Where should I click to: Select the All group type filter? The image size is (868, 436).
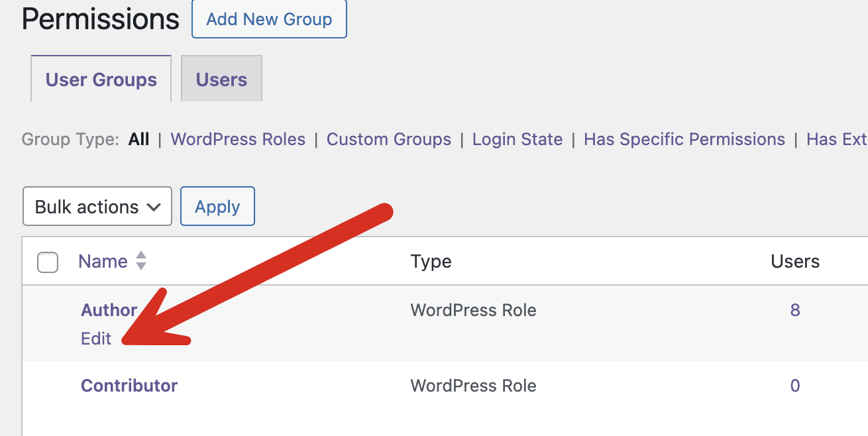click(139, 140)
